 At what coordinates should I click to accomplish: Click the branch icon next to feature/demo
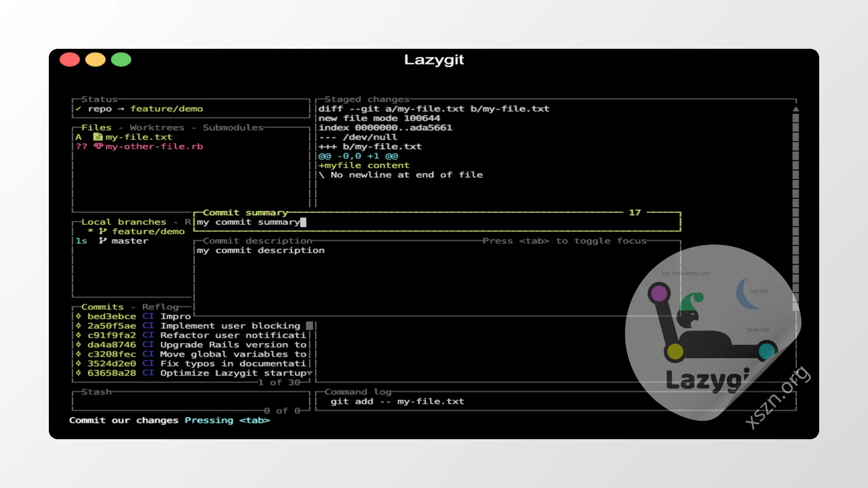click(x=103, y=231)
